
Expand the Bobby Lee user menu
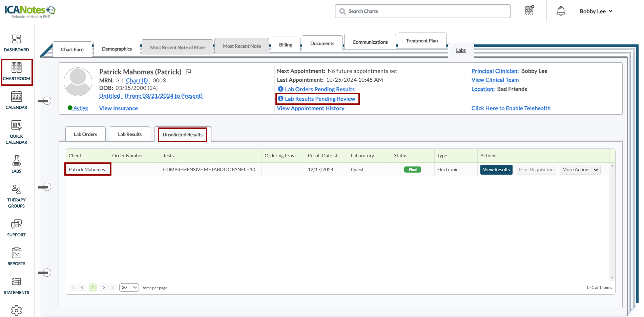click(596, 11)
